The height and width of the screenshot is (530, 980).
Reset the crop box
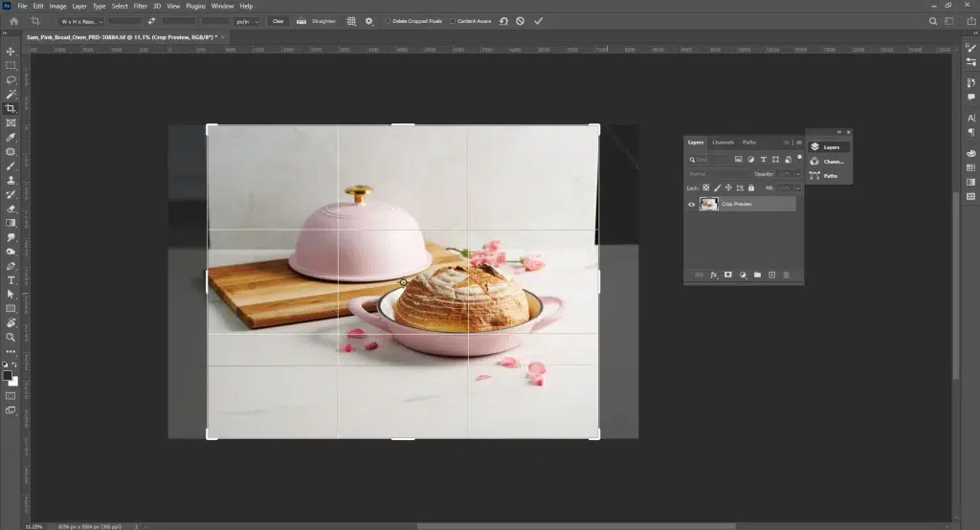point(503,21)
